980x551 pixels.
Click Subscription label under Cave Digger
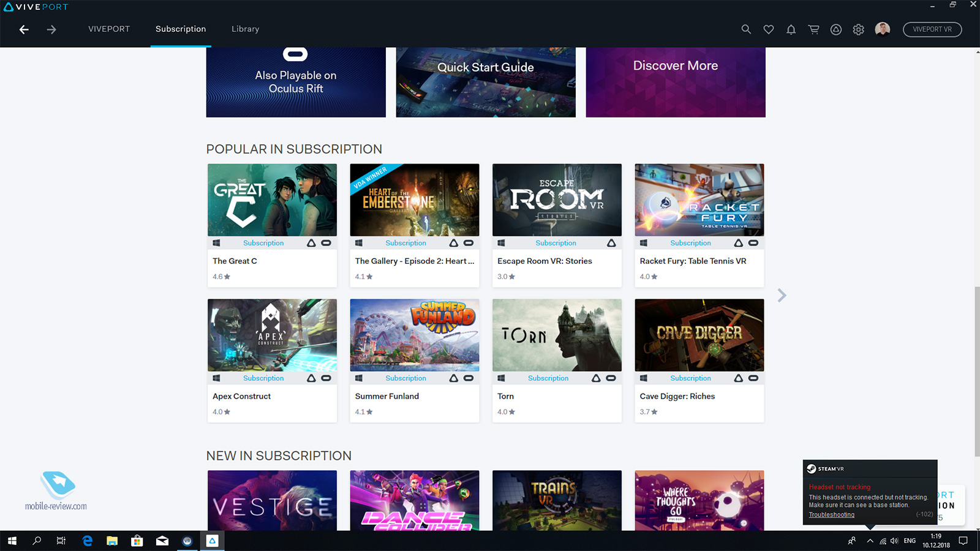click(x=690, y=378)
